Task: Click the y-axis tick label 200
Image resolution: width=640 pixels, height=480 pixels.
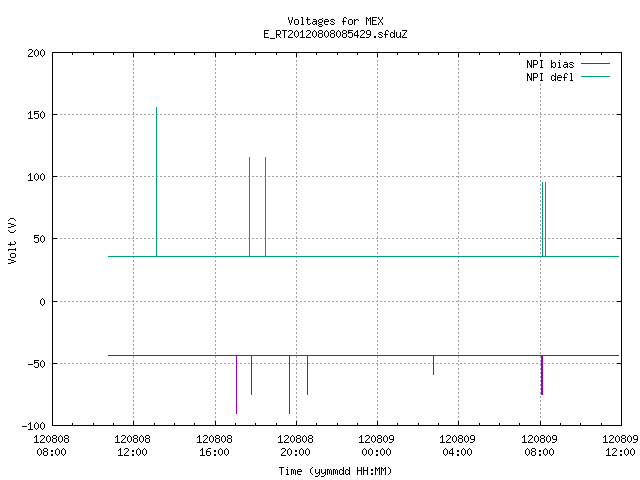Action: coord(36,53)
